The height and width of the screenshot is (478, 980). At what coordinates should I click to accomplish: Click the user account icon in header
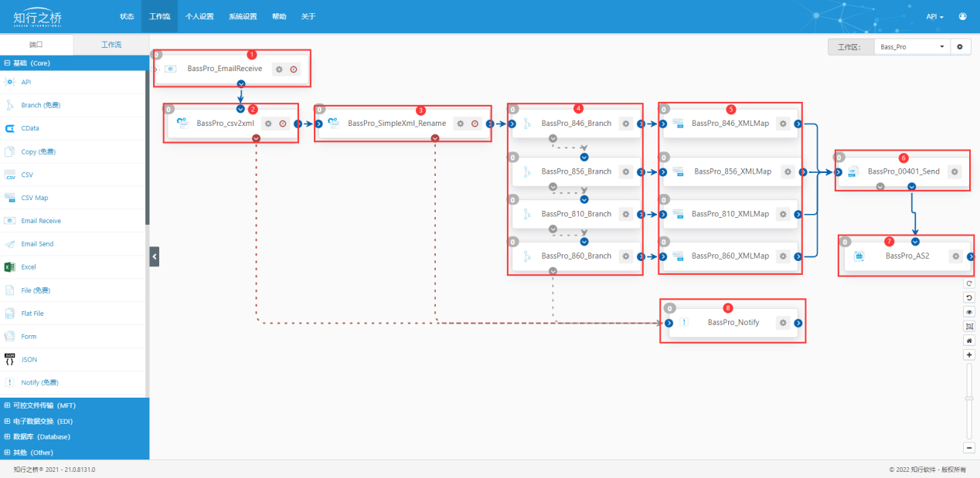(962, 16)
